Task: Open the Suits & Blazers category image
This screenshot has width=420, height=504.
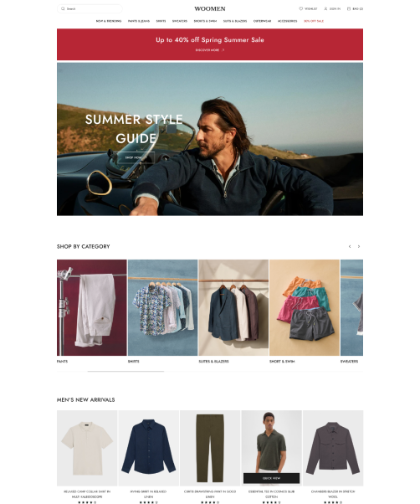Action: point(233,307)
